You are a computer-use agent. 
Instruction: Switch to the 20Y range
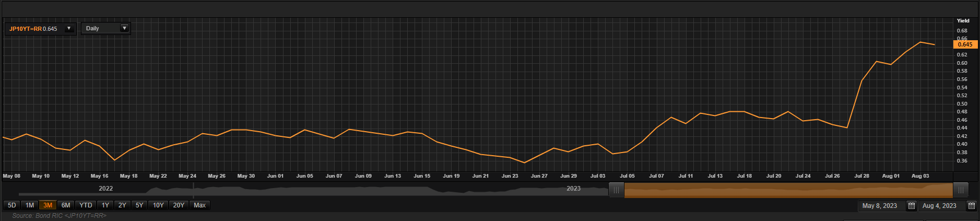point(179,205)
